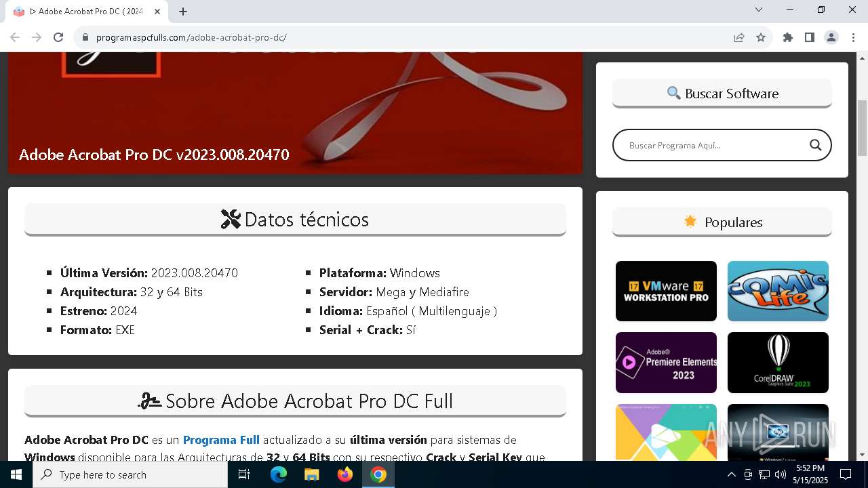Share this page icon in address bar
The width and height of the screenshot is (868, 488).
coord(739,37)
